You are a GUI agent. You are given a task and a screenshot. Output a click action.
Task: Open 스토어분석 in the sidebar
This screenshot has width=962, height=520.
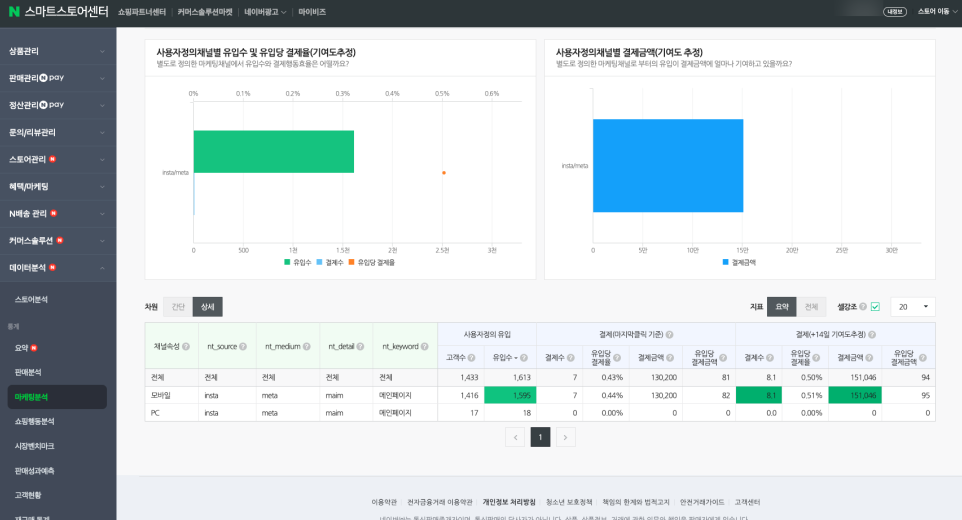point(31,299)
